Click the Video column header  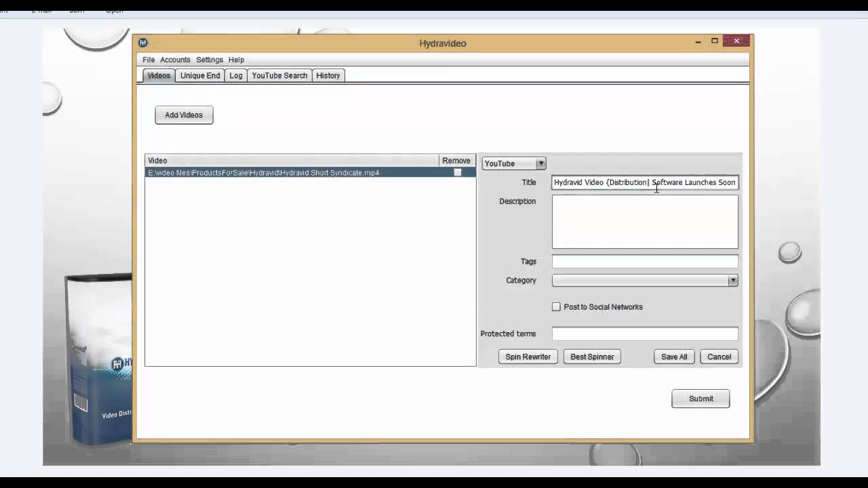pyautogui.click(x=292, y=161)
